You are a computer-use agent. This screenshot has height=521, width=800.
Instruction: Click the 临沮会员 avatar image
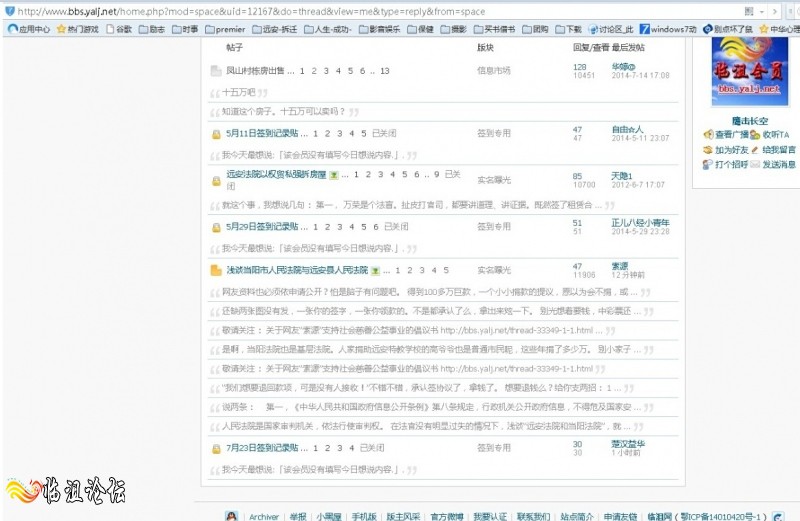coord(747,70)
